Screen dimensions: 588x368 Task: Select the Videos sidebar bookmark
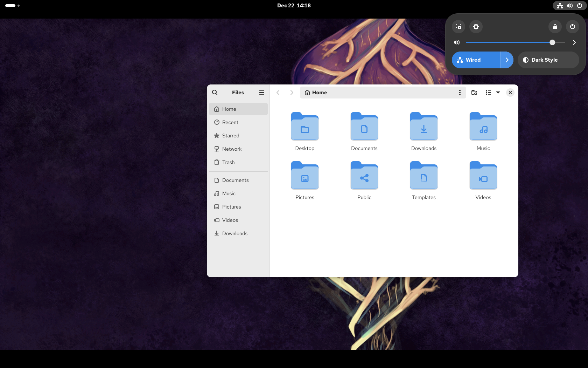238,220
